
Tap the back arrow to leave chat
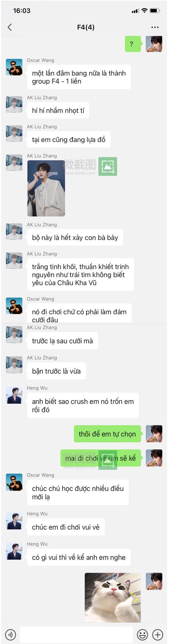[x=10, y=27]
